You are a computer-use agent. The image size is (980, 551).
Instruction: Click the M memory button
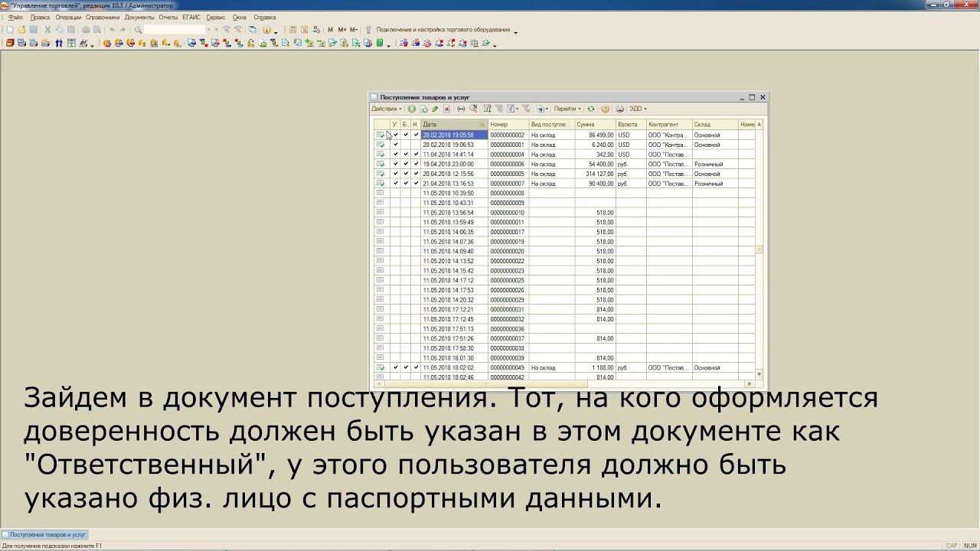[330, 30]
